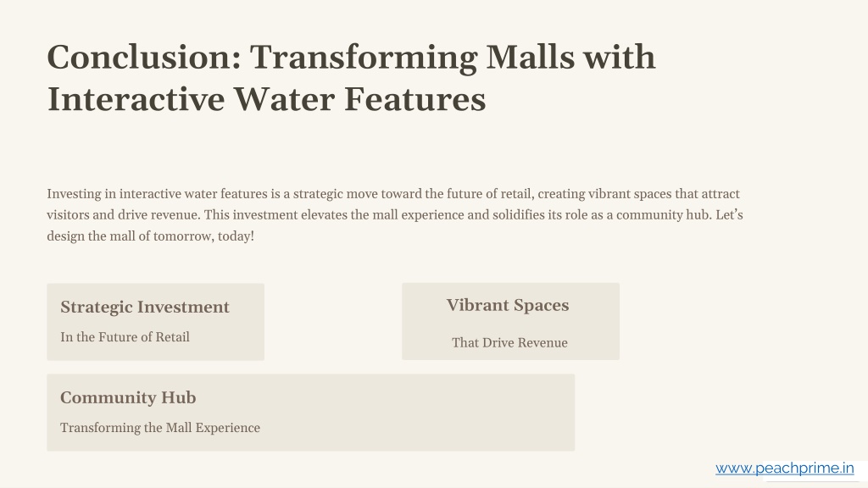868x488 pixels.
Task: Click the word 'Let's' in the paragraph
Action: click(729, 214)
